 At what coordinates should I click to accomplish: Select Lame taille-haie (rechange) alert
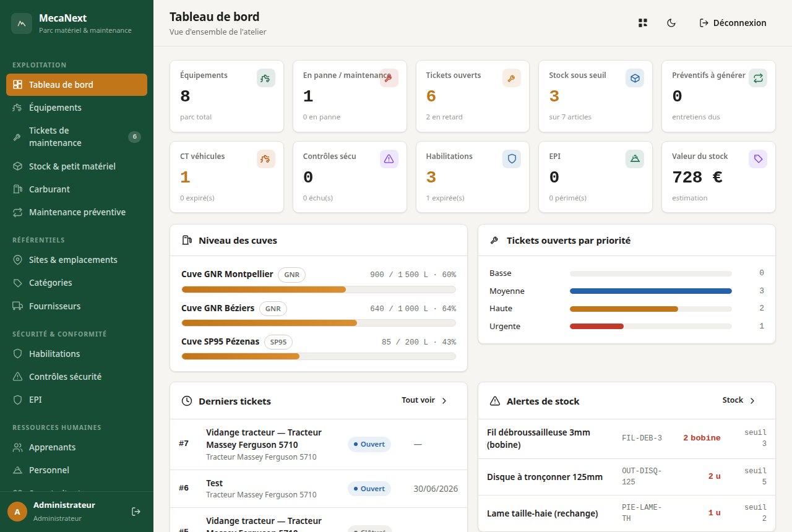click(627, 513)
